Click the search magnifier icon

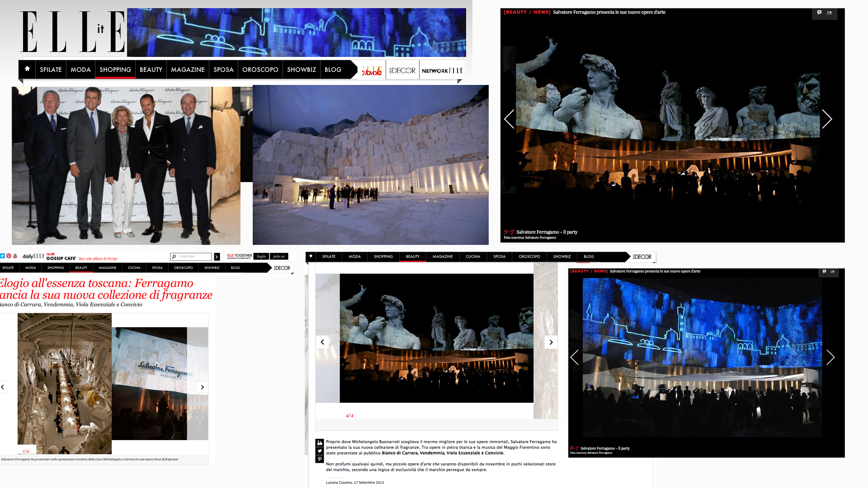[174, 257]
